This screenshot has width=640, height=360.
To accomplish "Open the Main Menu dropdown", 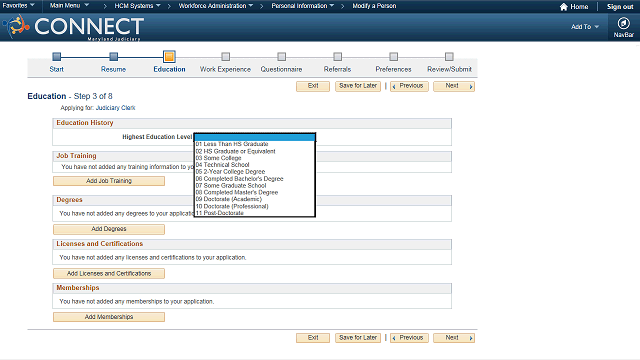I will pyautogui.click(x=69, y=6).
